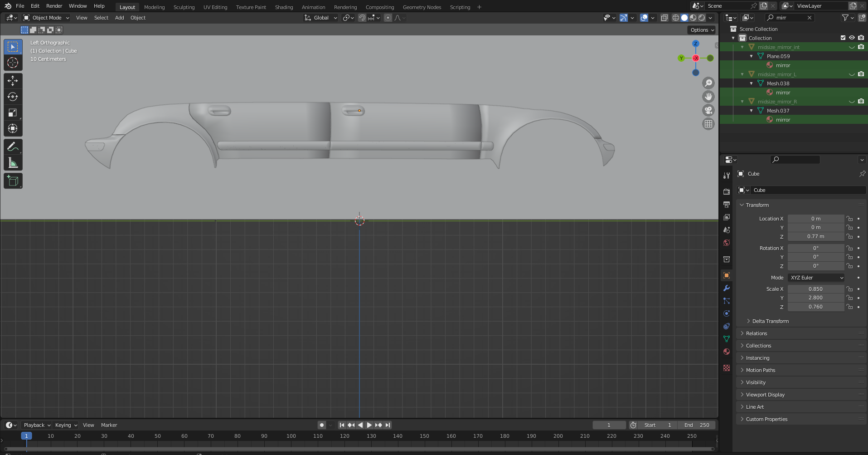
Task: Open the Modifiers wrench properties tab
Action: (727, 288)
